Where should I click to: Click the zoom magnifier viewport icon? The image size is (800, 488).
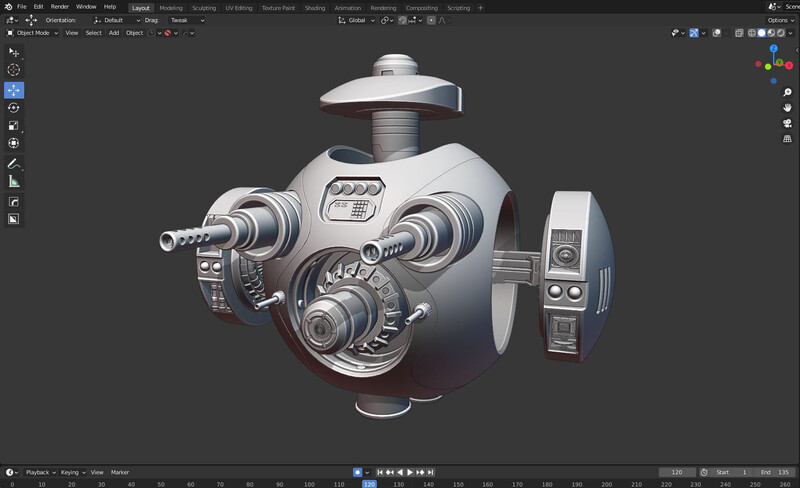click(787, 93)
